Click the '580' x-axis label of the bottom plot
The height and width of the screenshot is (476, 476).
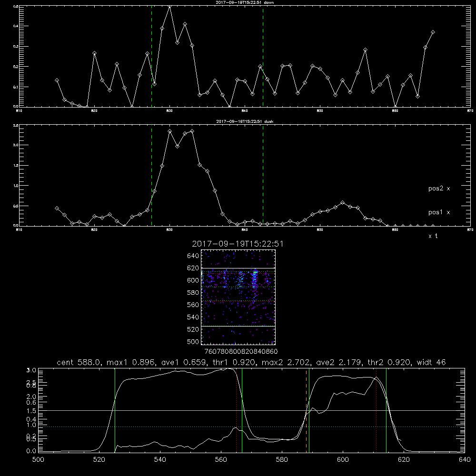282,460
